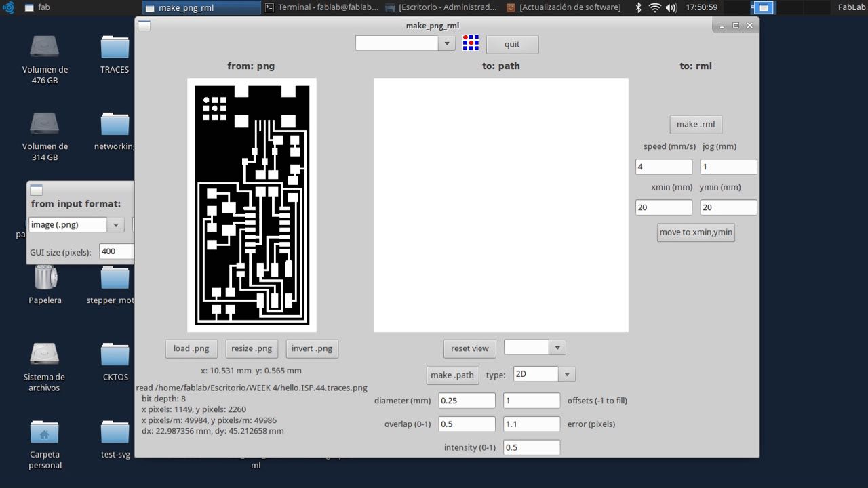Click the offsets field showing 1

(532, 401)
